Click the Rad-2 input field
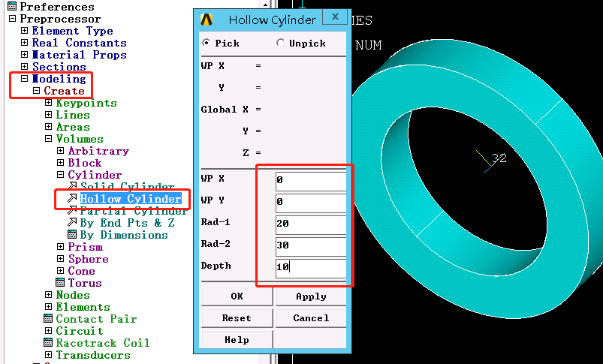The image size is (603, 364). point(311,245)
